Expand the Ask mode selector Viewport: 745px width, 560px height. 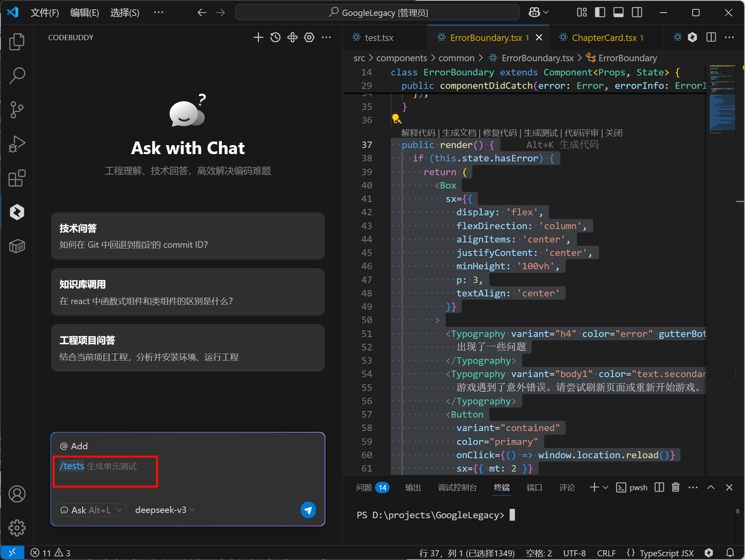(91, 510)
